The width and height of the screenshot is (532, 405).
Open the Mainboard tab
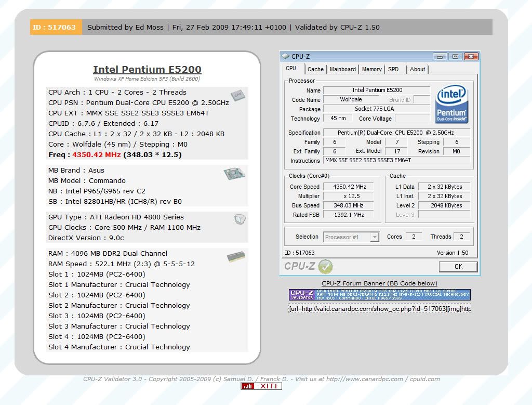(x=343, y=69)
